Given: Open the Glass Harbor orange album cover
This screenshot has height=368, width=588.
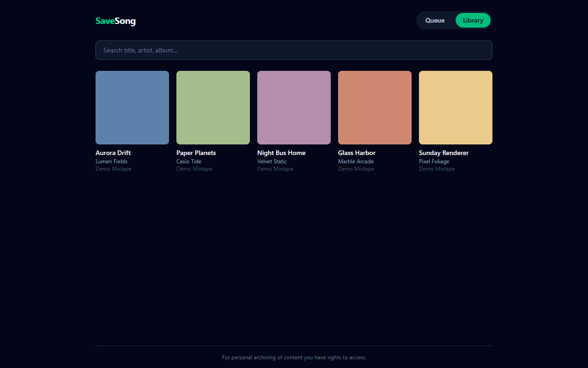Looking at the screenshot, I should coord(375,108).
